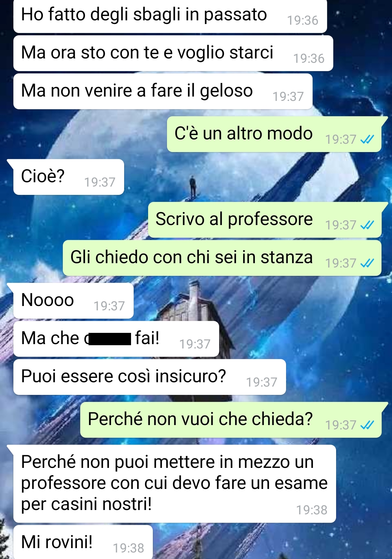
Task: Tap read ticks on 'Perché non vuoi che chieda?'
Action: [367, 425]
